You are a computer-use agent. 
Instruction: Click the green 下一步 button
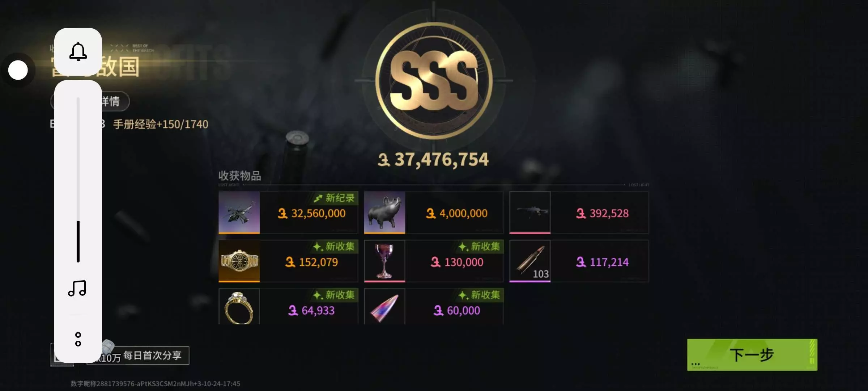coord(752,354)
